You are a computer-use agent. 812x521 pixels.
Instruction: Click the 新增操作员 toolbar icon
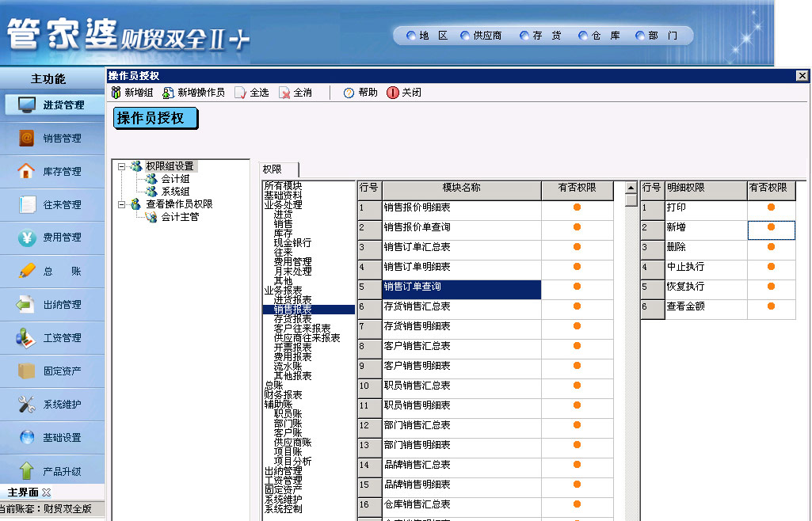tap(168, 93)
